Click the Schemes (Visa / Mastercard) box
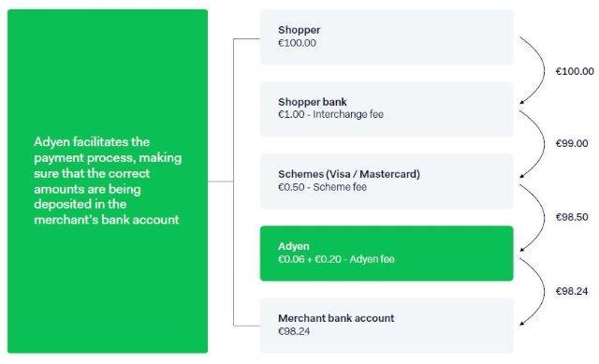The height and width of the screenshot is (364, 599). point(387,181)
